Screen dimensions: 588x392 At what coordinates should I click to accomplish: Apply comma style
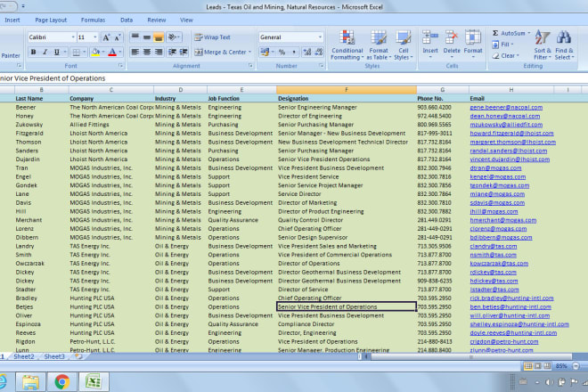point(294,53)
